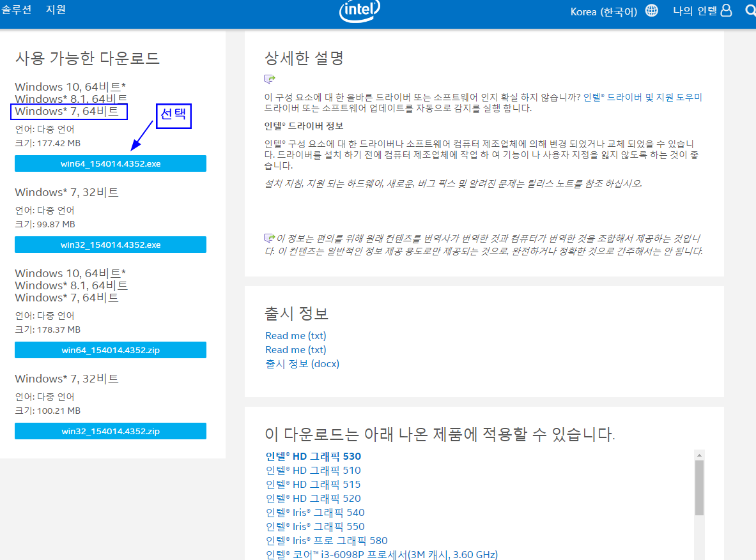Viewport: 756px width, 560px height.
Task: Download win64_154014.4352.zip
Action: pyautogui.click(x=111, y=350)
